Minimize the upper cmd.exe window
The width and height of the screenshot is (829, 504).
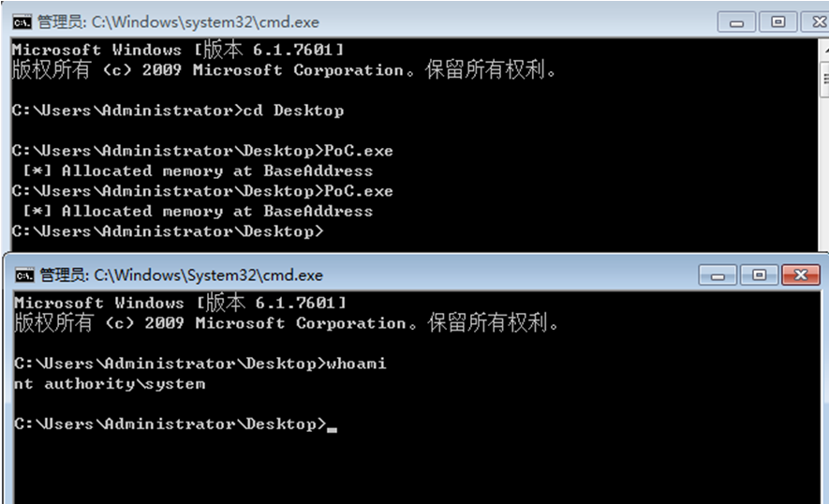(x=736, y=22)
